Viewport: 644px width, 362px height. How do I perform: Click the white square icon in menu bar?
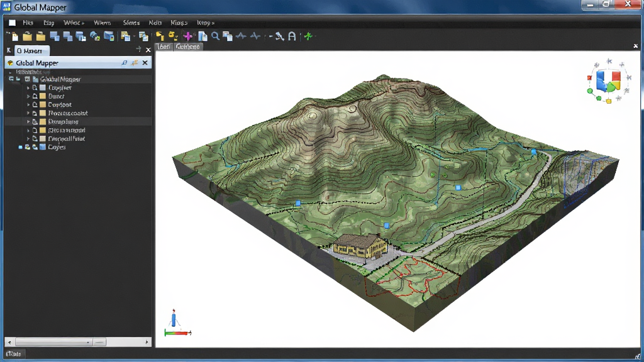[13, 23]
